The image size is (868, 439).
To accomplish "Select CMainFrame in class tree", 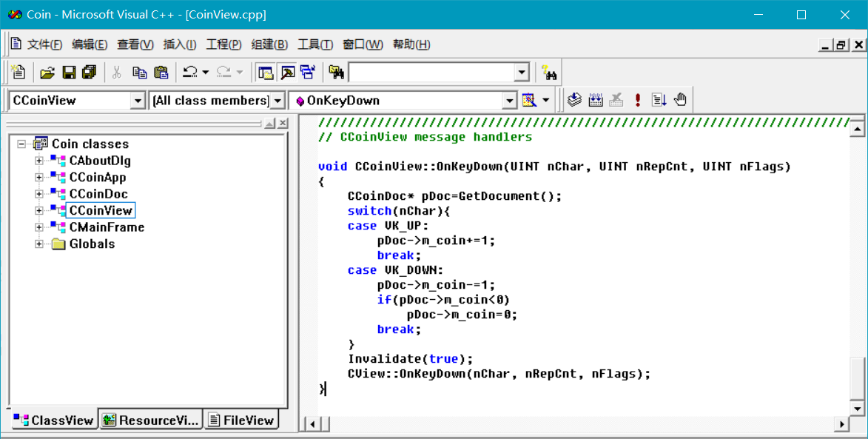I will 107,227.
